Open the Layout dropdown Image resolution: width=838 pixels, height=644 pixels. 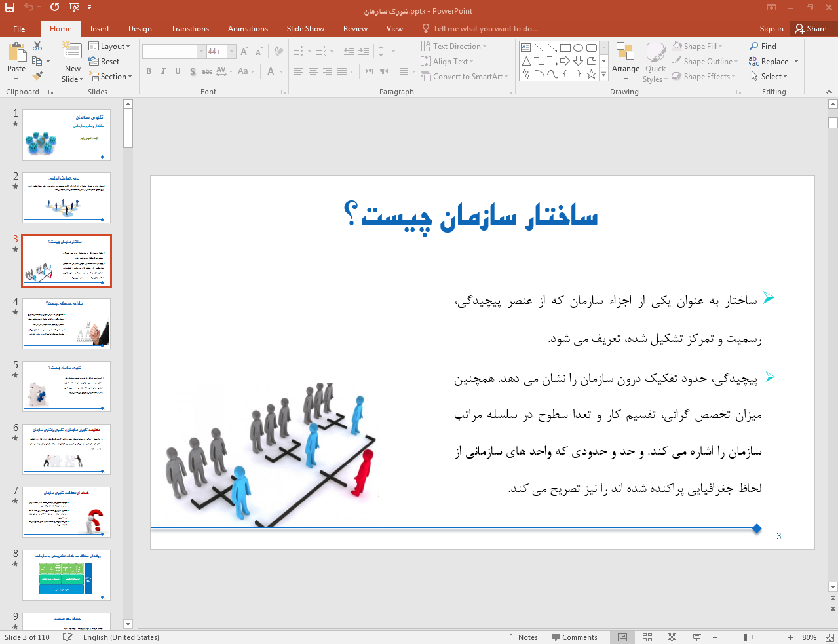coord(109,47)
